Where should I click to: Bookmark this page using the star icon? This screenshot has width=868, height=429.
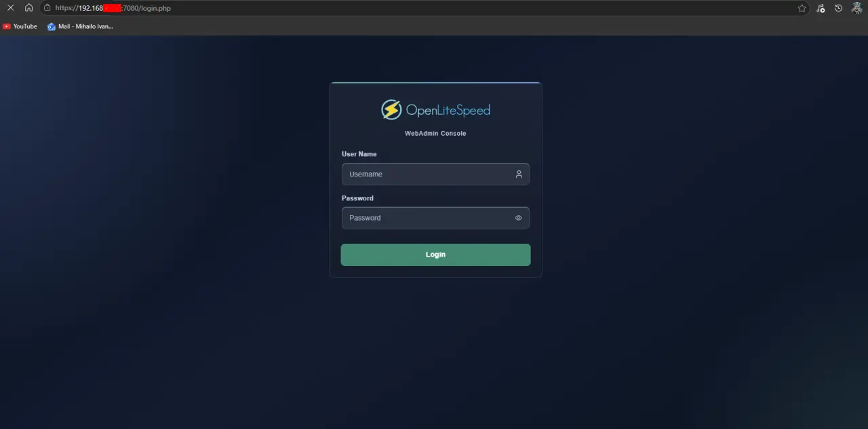[x=802, y=8]
